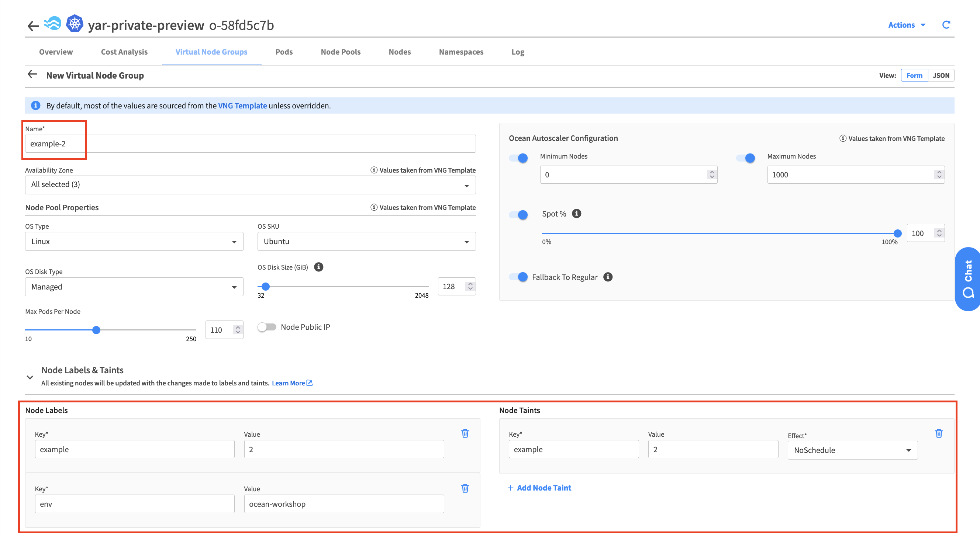Click the Spot % value spinner arrows
Screen dimensions: 980x537
tap(939, 233)
